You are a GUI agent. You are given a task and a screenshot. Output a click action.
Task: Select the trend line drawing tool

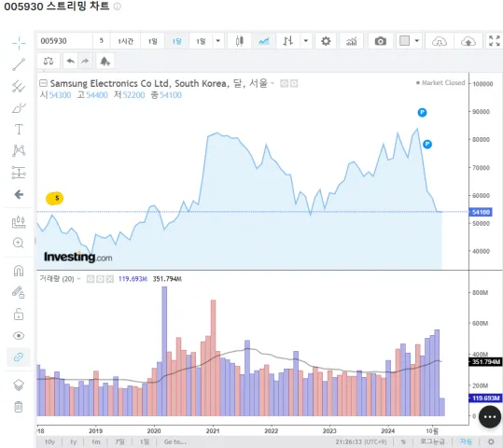19,64
